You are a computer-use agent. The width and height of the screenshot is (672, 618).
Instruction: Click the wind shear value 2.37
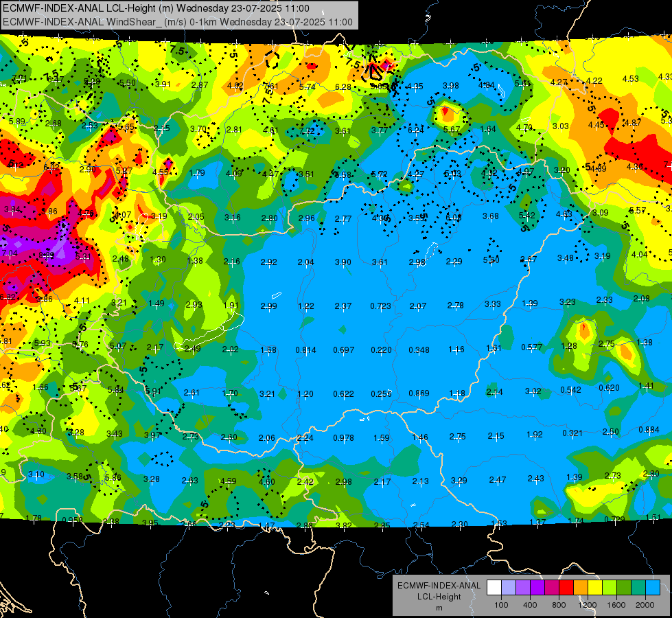[343, 306]
